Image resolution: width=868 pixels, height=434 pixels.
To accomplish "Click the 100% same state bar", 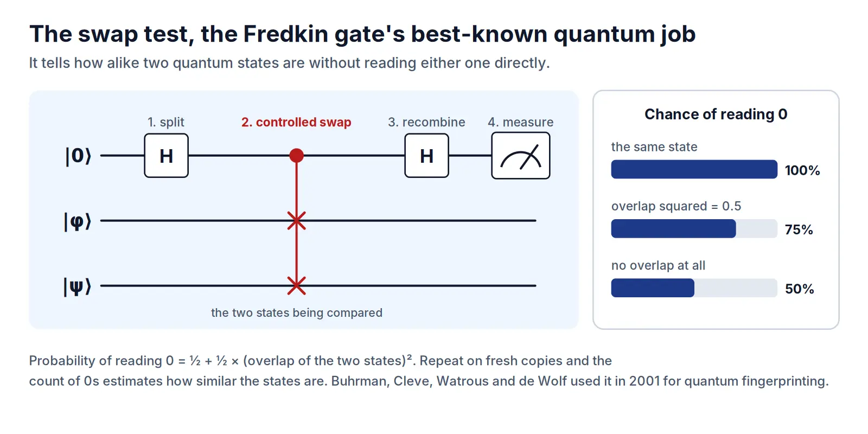I will point(694,169).
